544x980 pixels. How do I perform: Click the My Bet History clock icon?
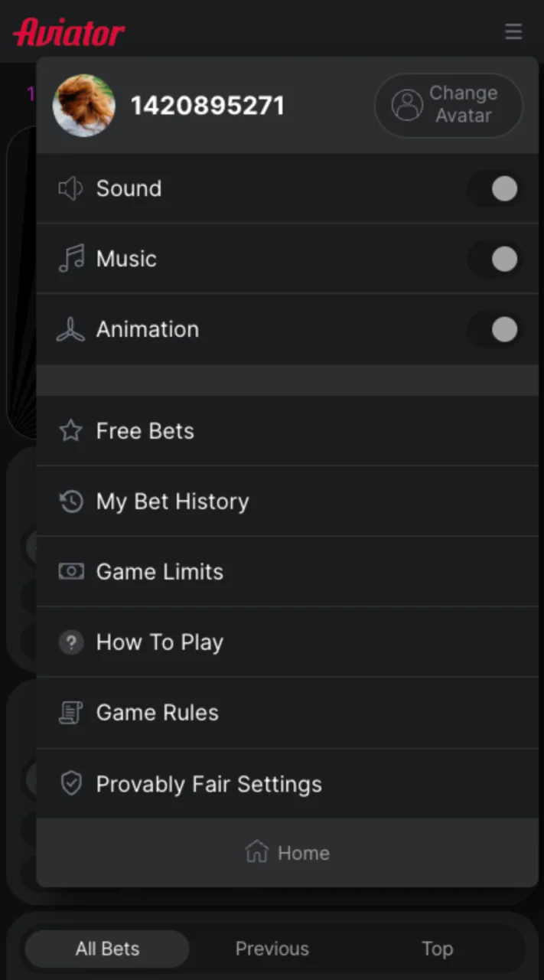[x=70, y=501]
